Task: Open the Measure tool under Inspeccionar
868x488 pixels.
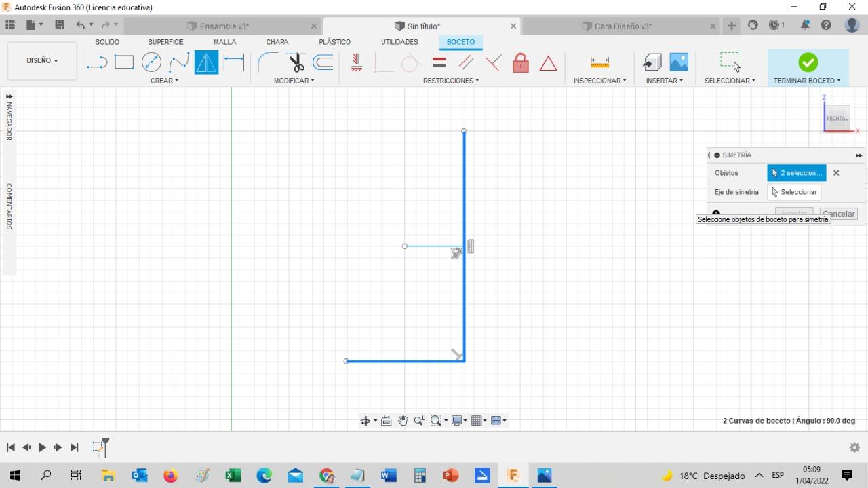Action: (599, 62)
